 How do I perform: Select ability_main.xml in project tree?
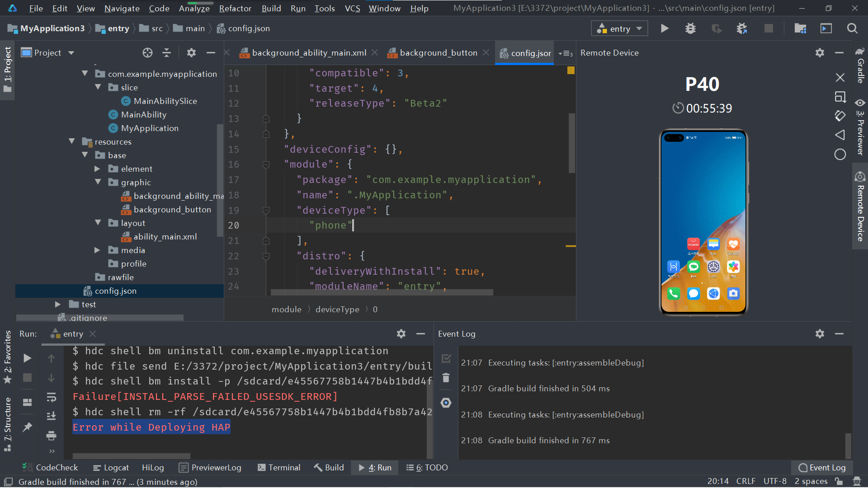165,236
